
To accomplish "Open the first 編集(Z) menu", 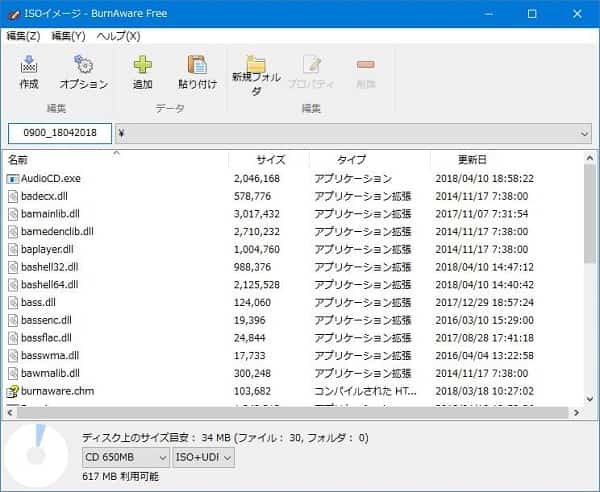I will tap(23, 36).
